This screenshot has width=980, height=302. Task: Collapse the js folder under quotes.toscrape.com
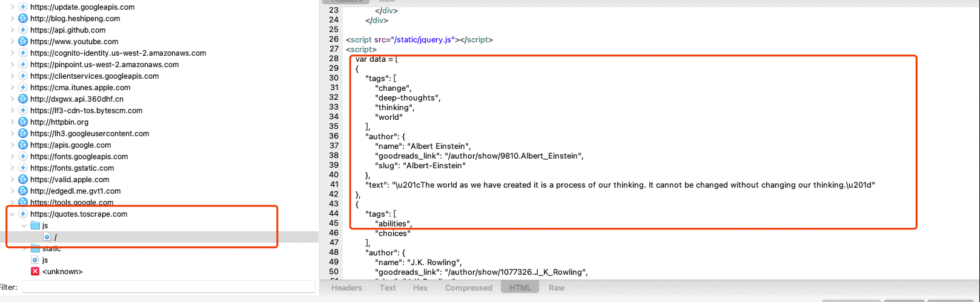(24, 226)
